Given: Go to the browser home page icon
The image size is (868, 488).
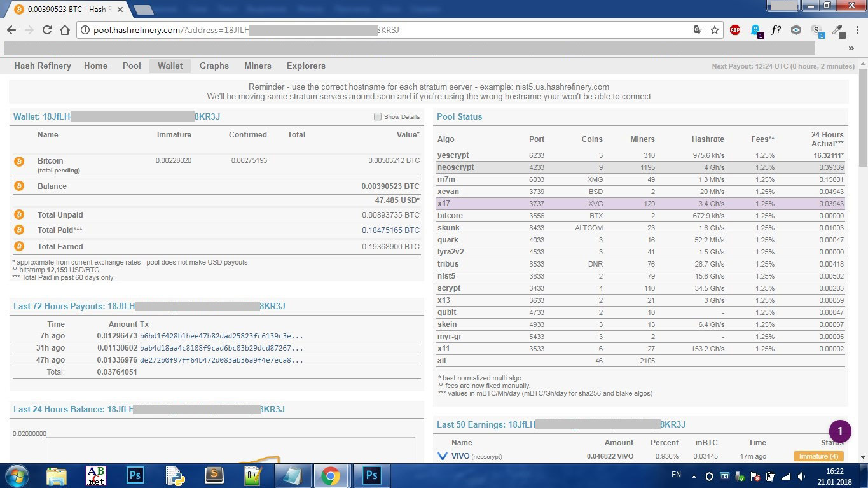Looking at the screenshot, I should click(65, 30).
